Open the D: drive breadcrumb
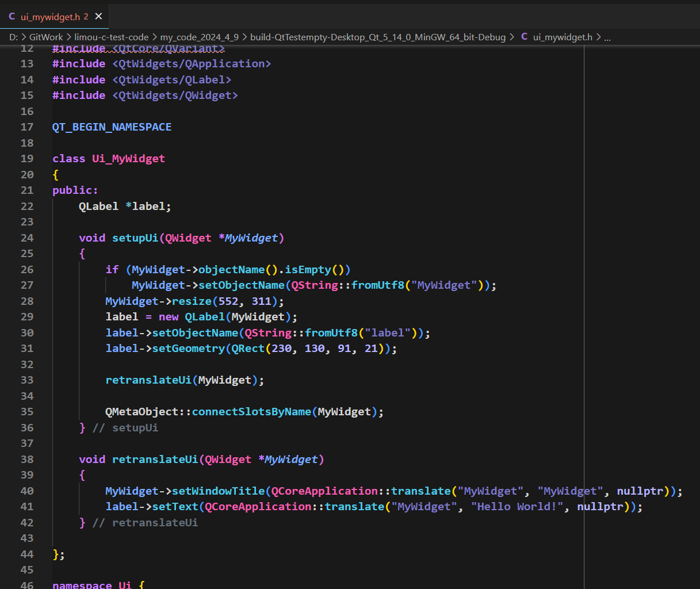700x589 pixels. tap(13, 37)
